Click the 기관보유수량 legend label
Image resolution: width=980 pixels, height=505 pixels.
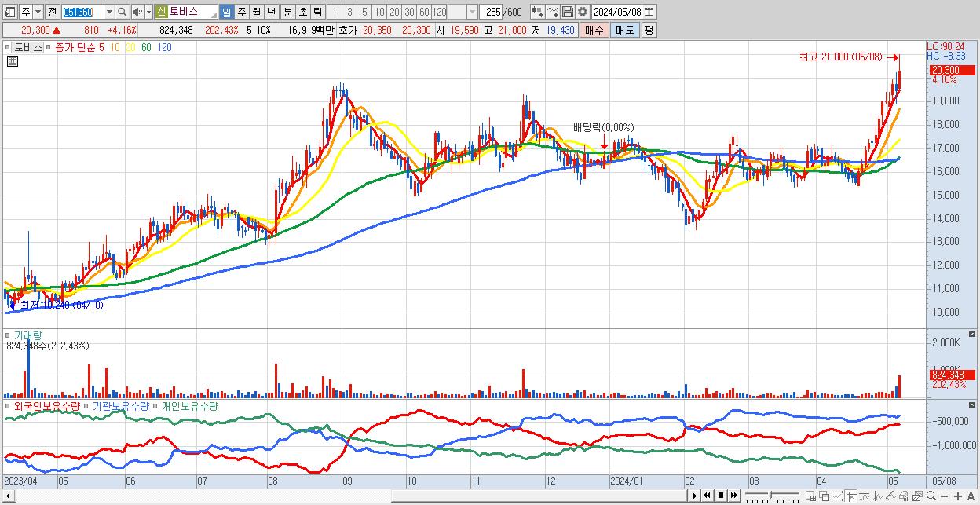point(121,406)
